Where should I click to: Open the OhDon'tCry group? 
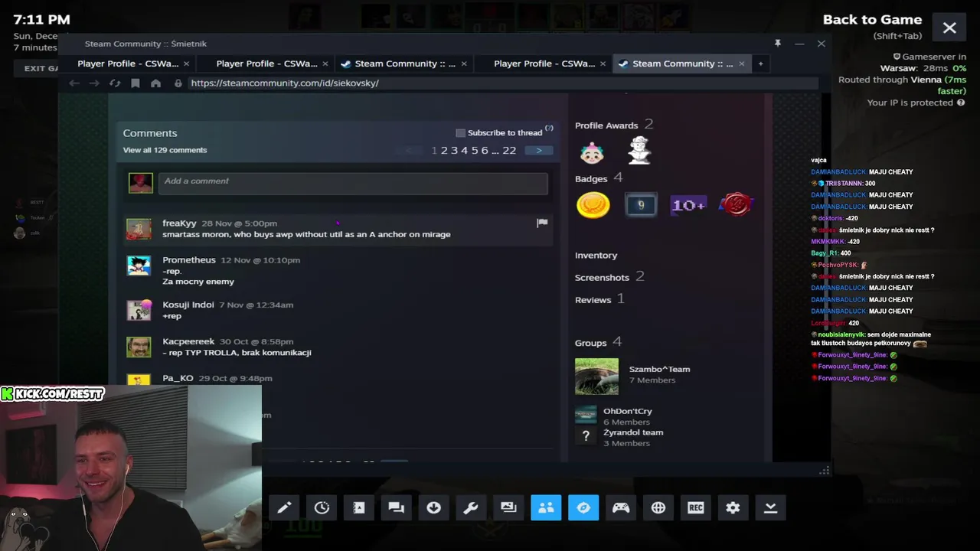pyautogui.click(x=628, y=411)
